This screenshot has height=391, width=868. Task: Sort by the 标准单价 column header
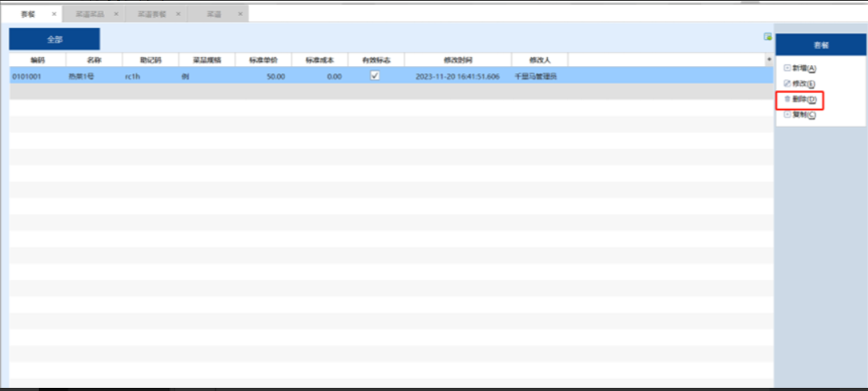pyautogui.click(x=263, y=60)
